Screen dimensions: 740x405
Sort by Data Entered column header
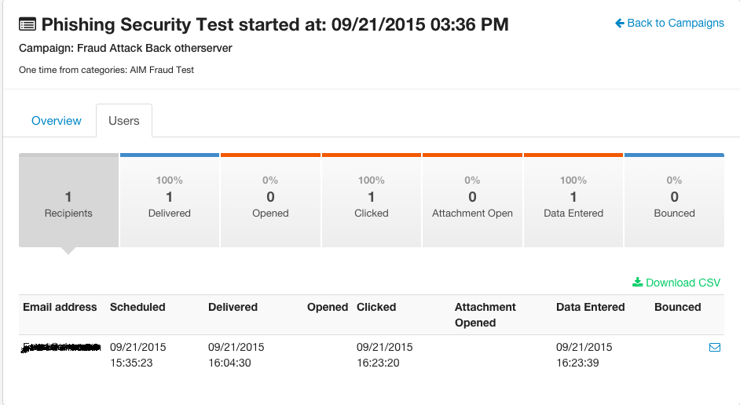coord(590,307)
